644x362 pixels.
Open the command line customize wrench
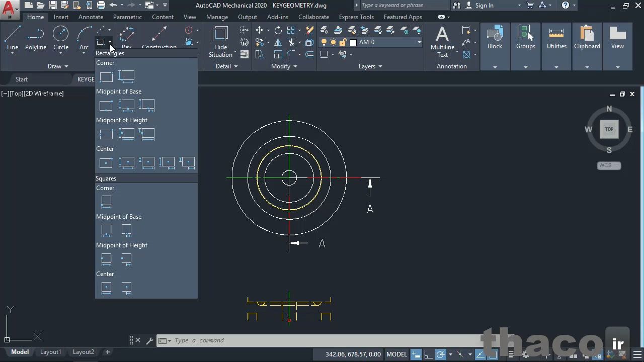pos(149,340)
